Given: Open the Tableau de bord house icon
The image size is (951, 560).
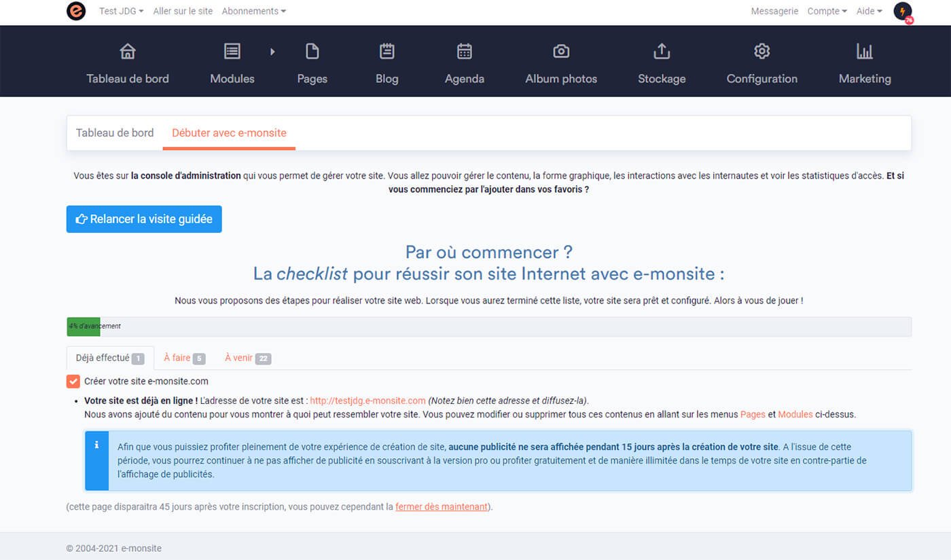Looking at the screenshot, I should (128, 51).
